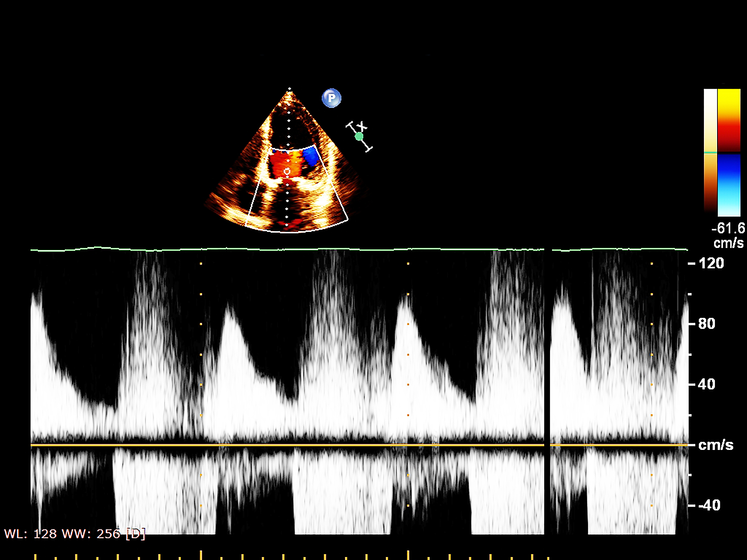Click the sample volume circle on cursor line

pyautogui.click(x=287, y=171)
